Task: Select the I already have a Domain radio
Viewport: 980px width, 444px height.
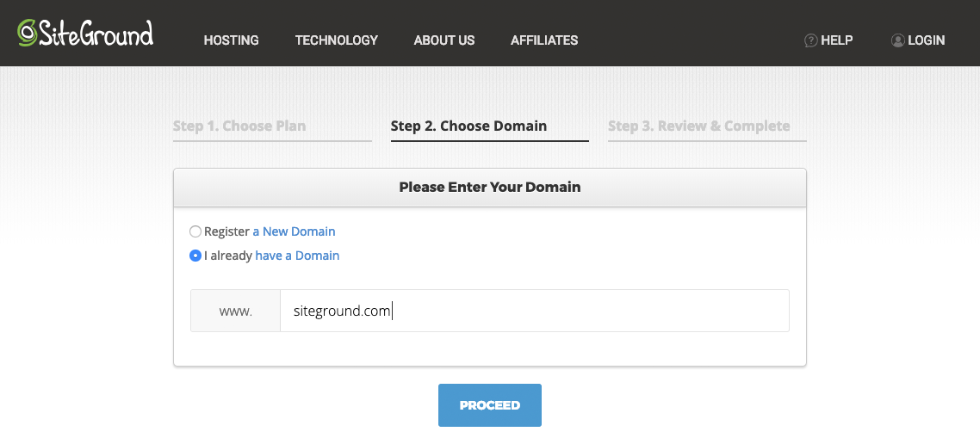Action: pyautogui.click(x=195, y=256)
